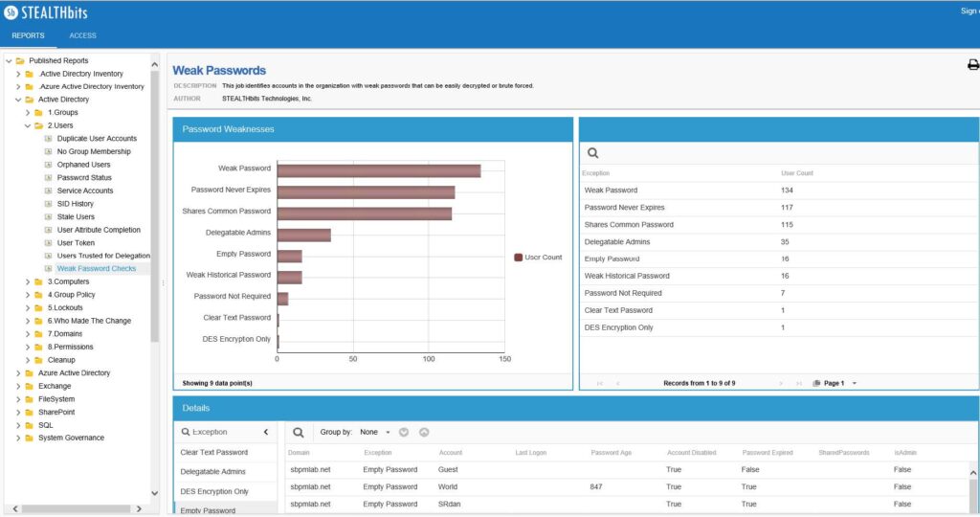Open the Group by None dropdown
980x517 pixels.
pos(375,432)
